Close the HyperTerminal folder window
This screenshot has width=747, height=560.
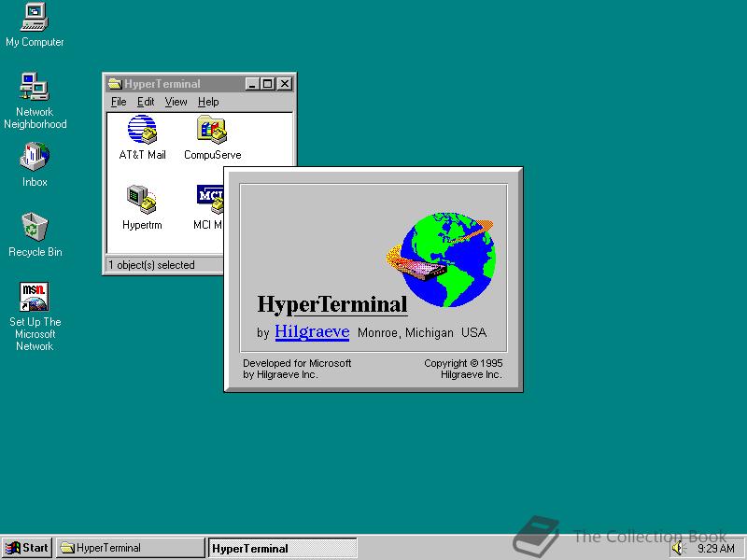[x=285, y=84]
